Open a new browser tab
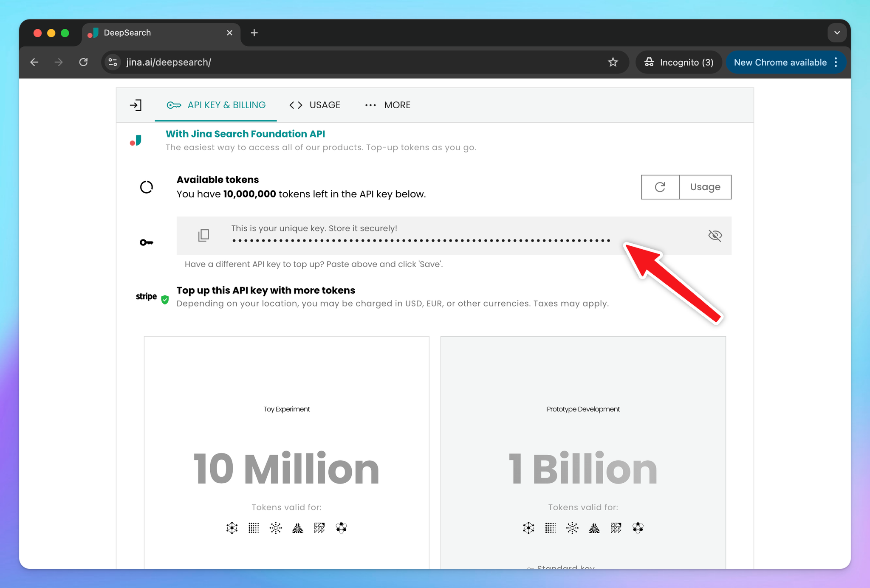The height and width of the screenshot is (588, 870). click(254, 33)
